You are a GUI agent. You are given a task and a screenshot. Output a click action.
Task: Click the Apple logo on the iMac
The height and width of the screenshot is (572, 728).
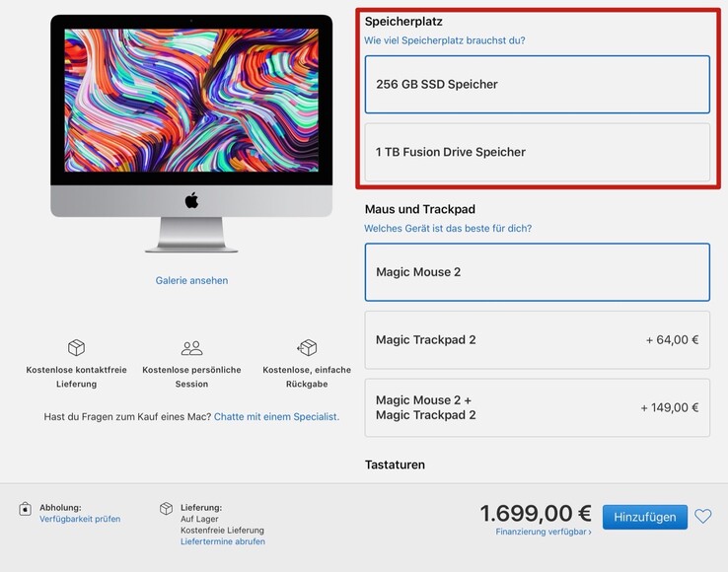(x=191, y=200)
